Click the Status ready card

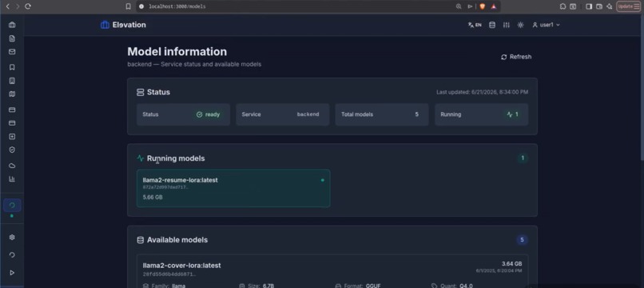(183, 114)
